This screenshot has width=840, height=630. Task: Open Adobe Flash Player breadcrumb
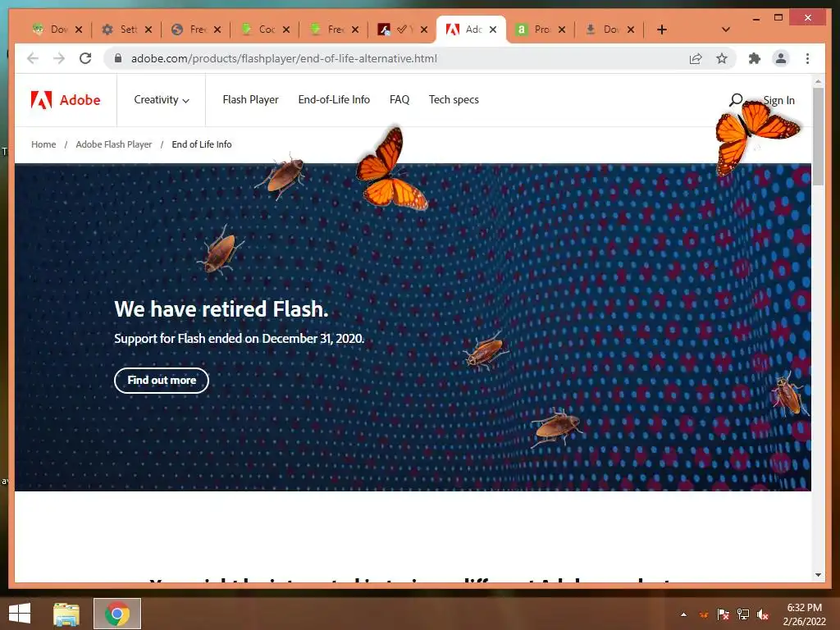(113, 144)
